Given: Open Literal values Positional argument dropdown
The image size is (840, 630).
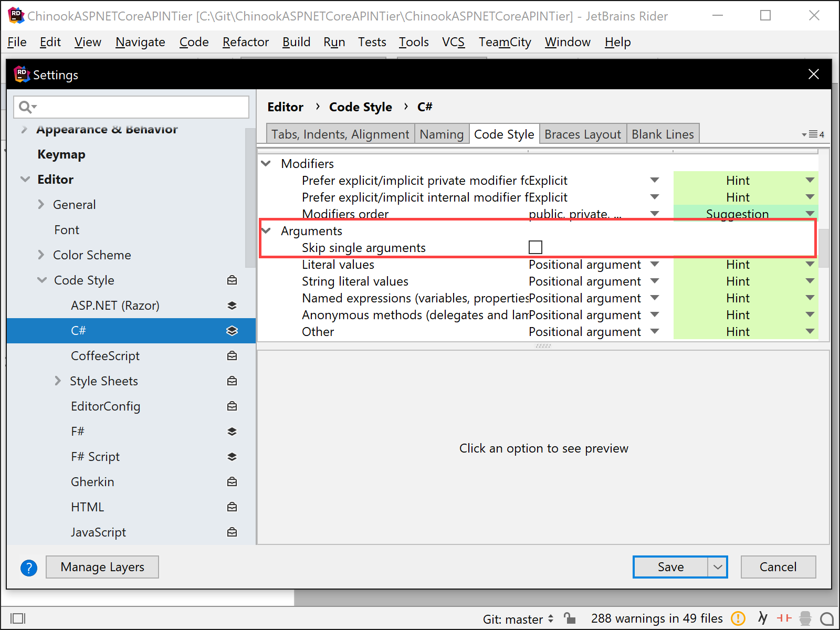Looking at the screenshot, I should pos(654,265).
